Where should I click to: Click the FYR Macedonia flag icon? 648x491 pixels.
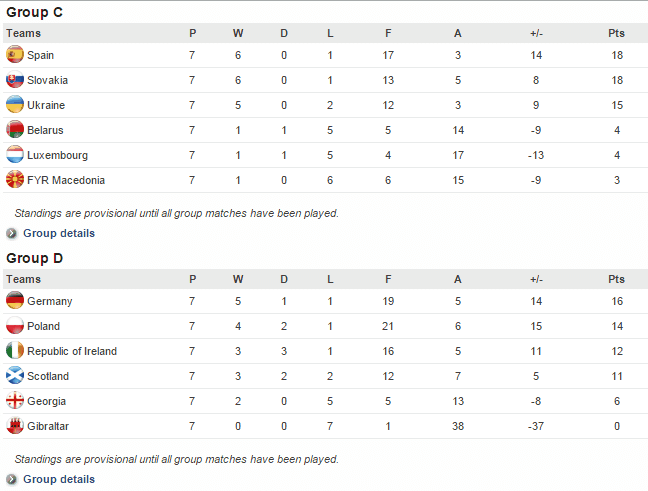point(15,180)
